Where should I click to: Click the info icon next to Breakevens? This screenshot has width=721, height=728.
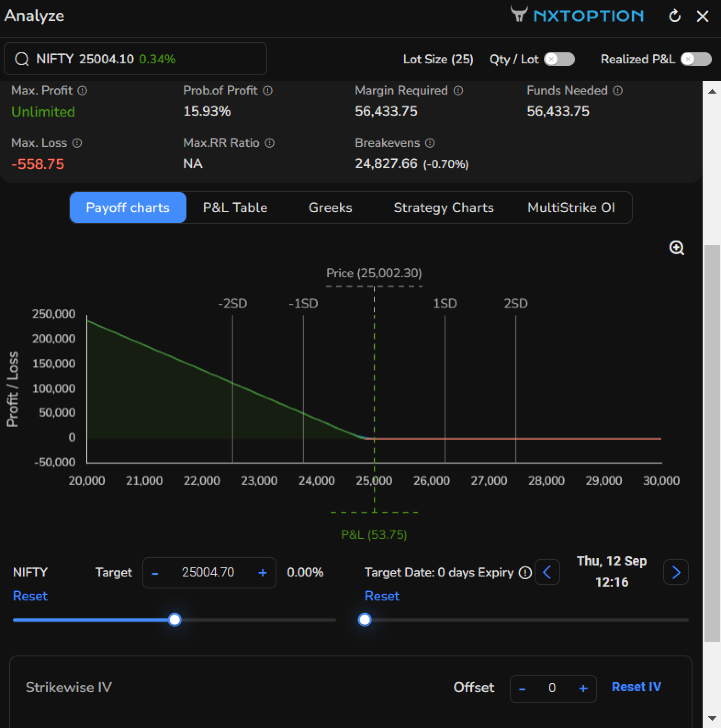pyautogui.click(x=430, y=143)
